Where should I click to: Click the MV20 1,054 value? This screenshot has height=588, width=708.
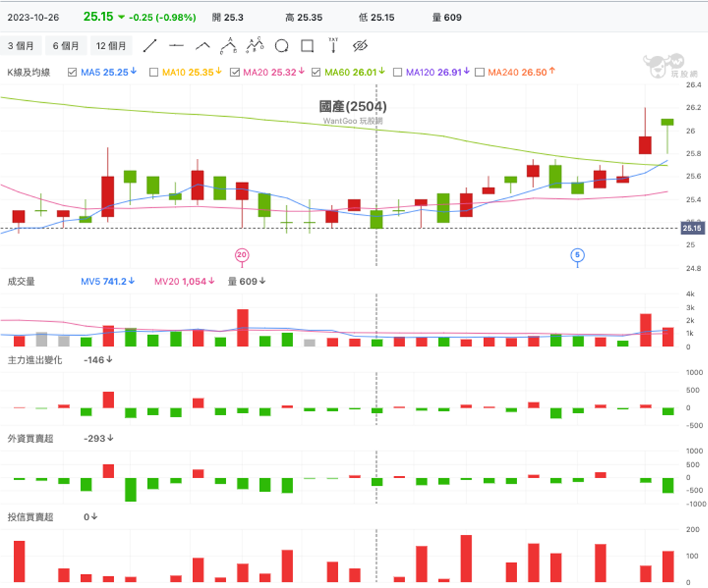point(184,282)
